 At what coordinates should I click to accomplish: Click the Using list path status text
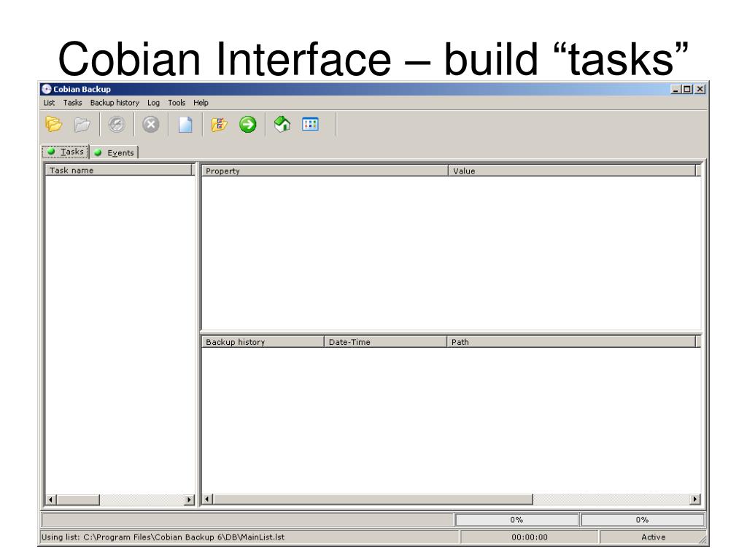coord(163,537)
